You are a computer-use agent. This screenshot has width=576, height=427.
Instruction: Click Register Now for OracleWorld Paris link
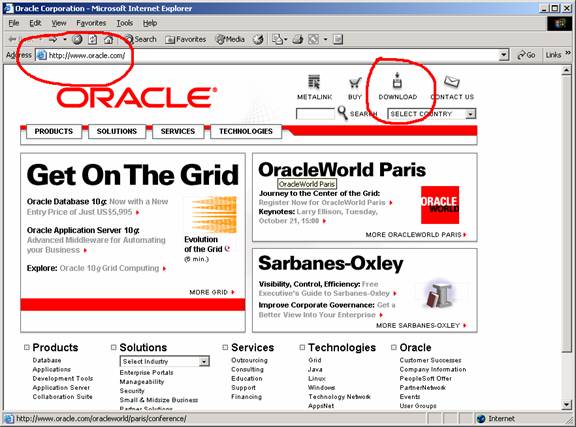click(x=325, y=202)
